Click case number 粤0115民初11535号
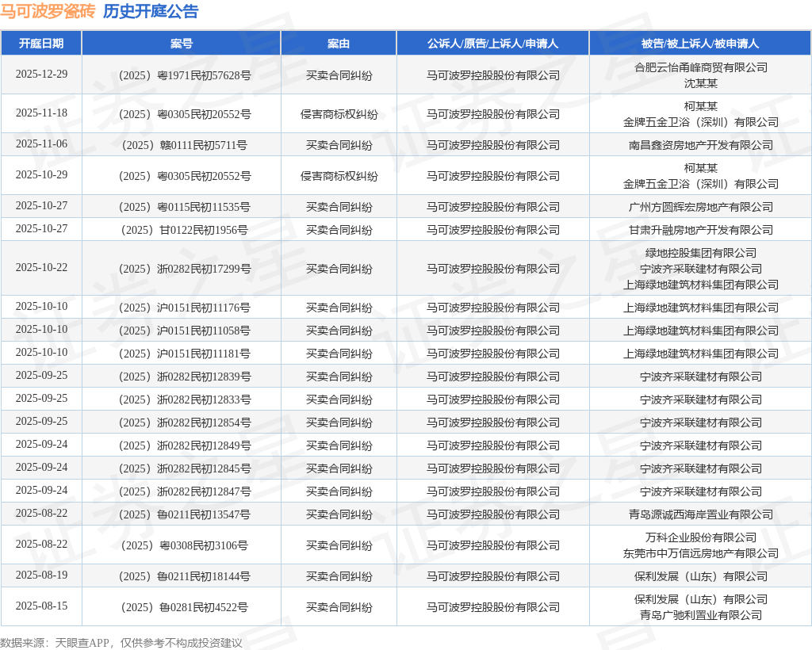 [204, 207]
